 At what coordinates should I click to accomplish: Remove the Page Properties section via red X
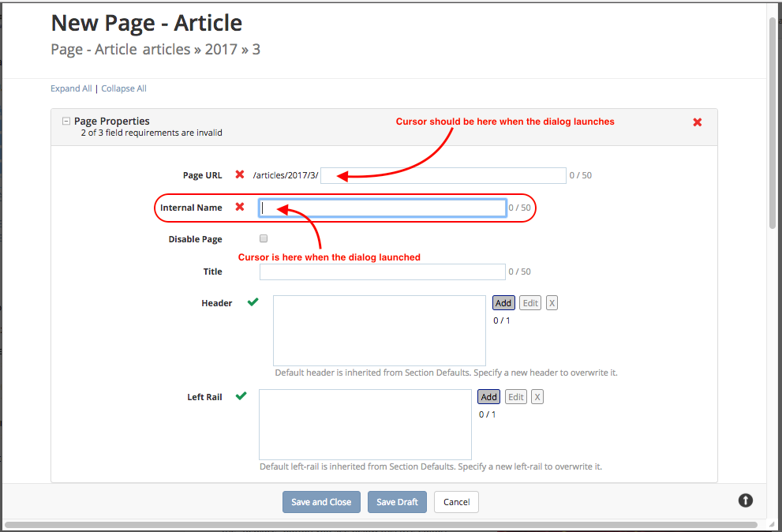tap(697, 122)
